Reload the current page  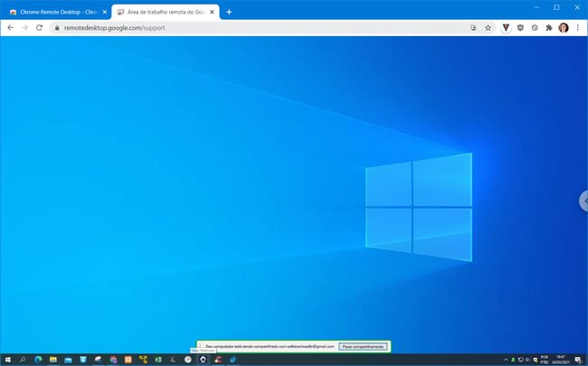(x=39, y=28)
